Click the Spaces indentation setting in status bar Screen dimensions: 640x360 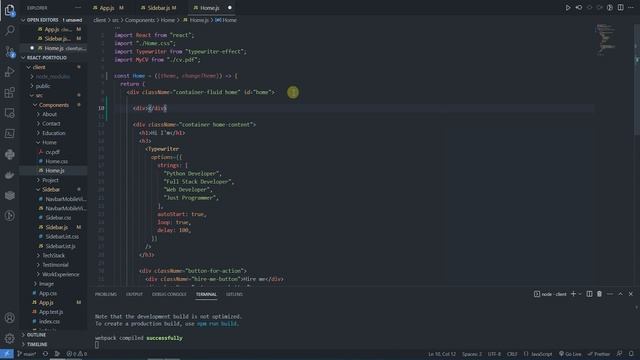pos(472,354)
